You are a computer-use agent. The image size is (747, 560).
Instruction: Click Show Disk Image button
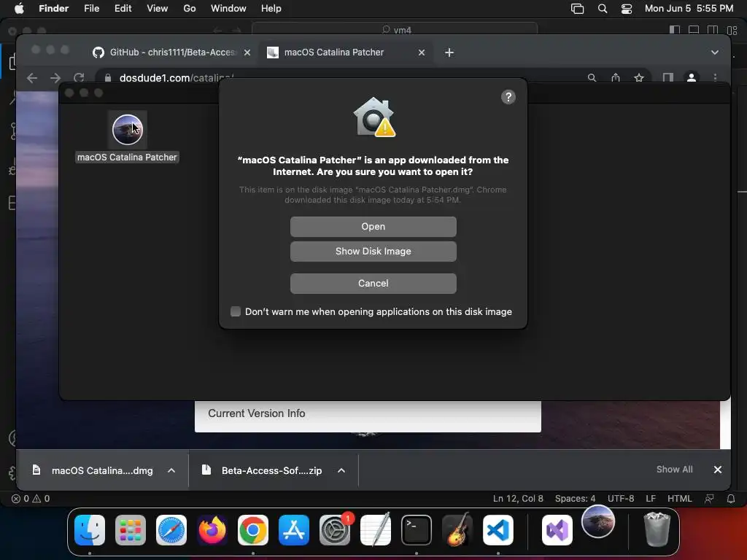coord(373,252)
